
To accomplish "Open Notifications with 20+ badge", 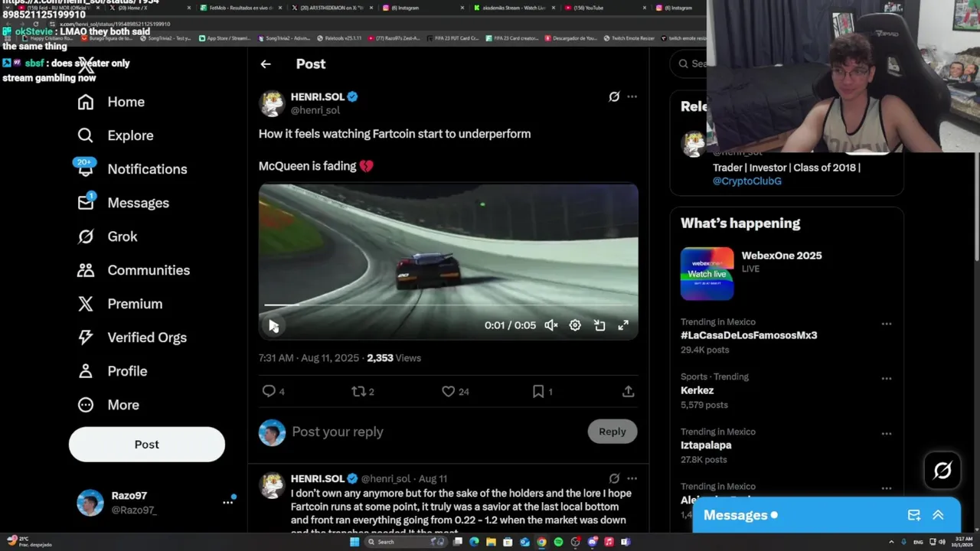I will [x=132, y=169].
